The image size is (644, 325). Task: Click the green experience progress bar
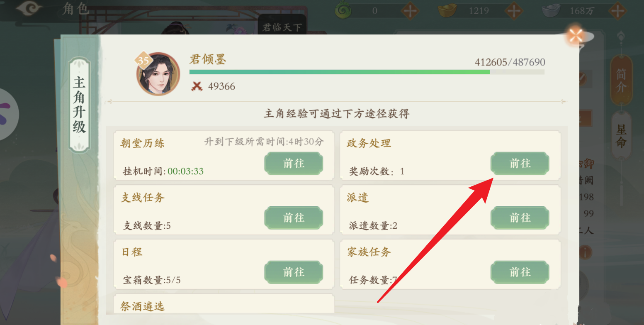coord(367,72)
